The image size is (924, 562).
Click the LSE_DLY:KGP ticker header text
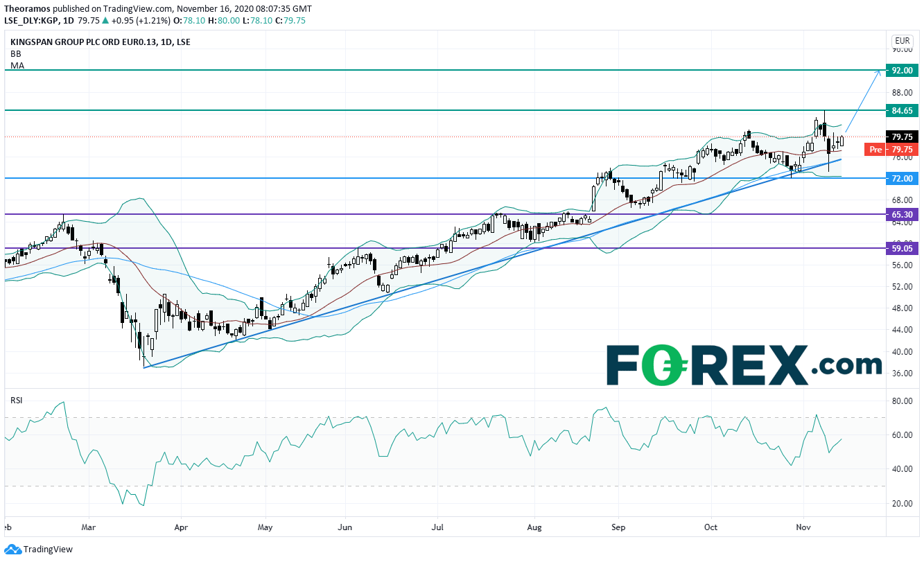(x=33, y=21)
